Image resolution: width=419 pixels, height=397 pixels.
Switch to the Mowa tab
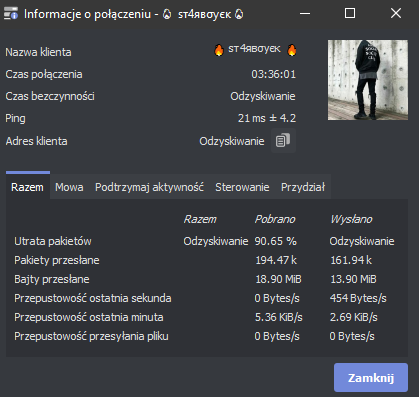[x=69, y=187]
